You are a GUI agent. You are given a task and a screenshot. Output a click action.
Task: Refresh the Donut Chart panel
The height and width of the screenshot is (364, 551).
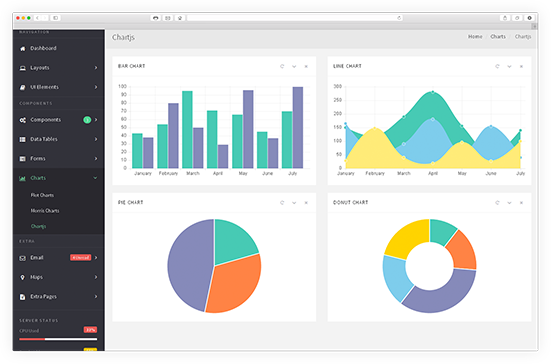[x=497, y=203]
